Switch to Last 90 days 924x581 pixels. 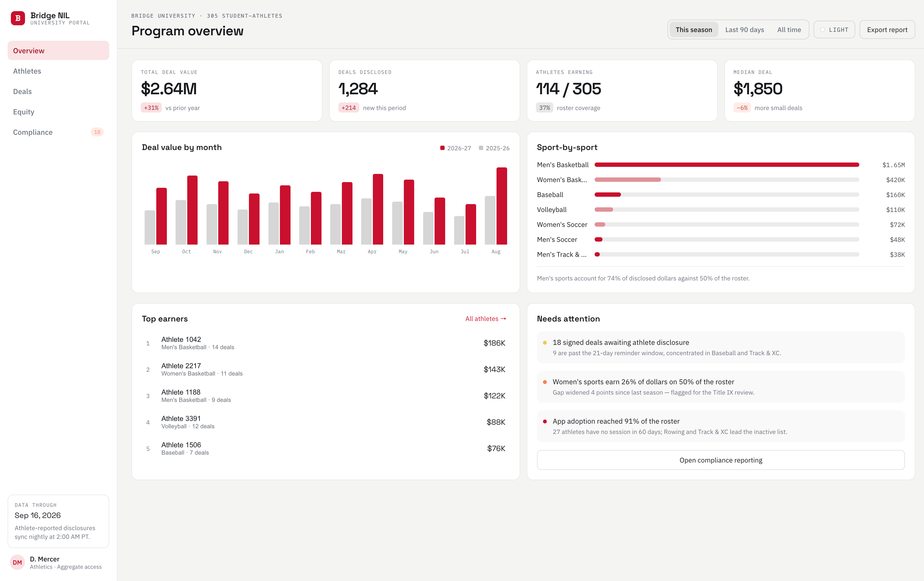(744, 30)
